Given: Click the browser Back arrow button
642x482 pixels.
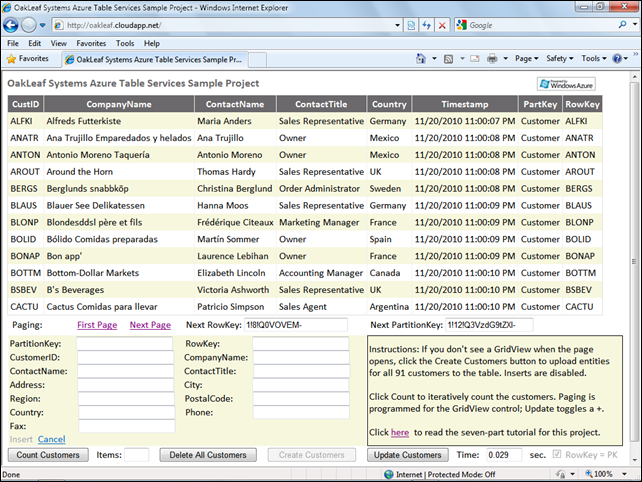Looking at the screenshot, I should pyautogui.click(x=11, y=25).
